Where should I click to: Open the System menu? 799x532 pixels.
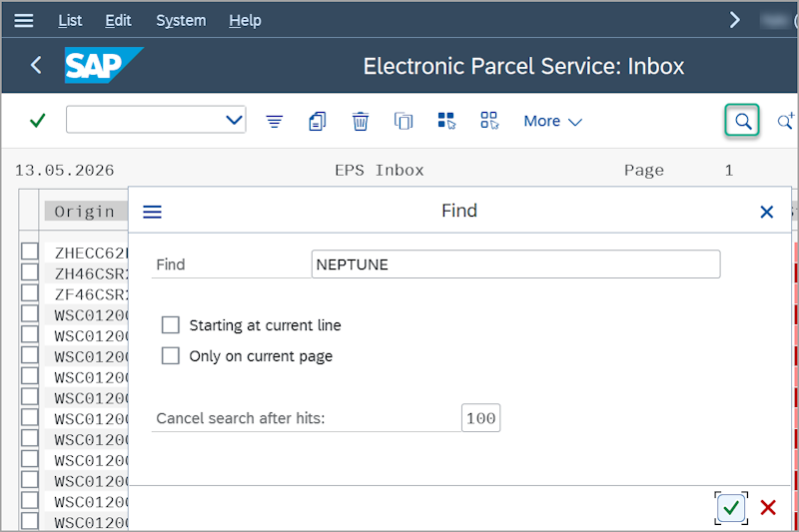(181, 20)
